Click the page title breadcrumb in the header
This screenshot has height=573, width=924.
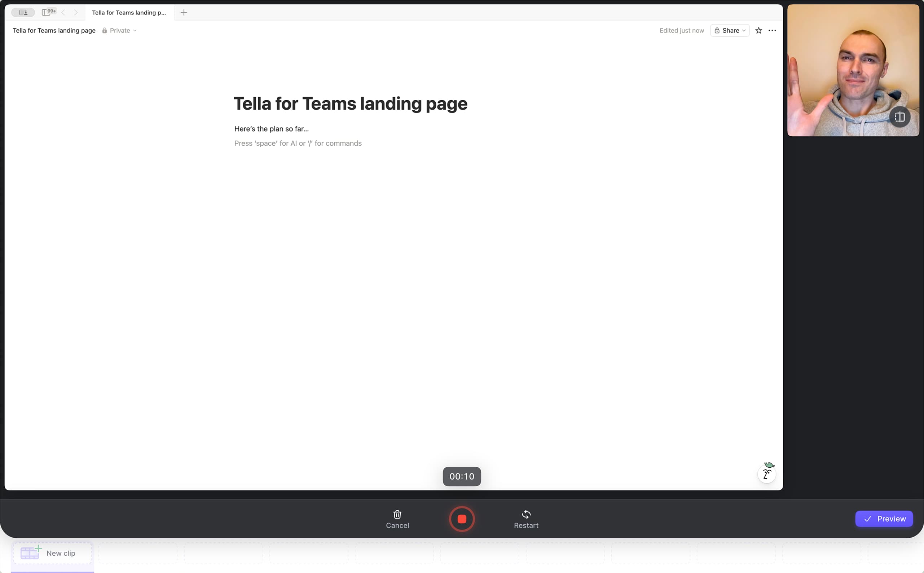tap(54, 30)
